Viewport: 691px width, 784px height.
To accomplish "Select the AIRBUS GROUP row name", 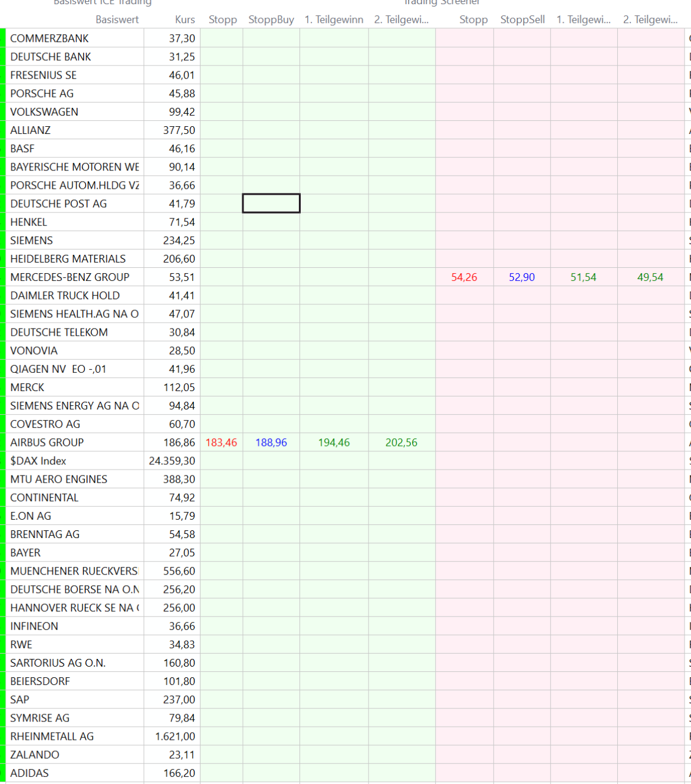I will [x=47, y=442].
